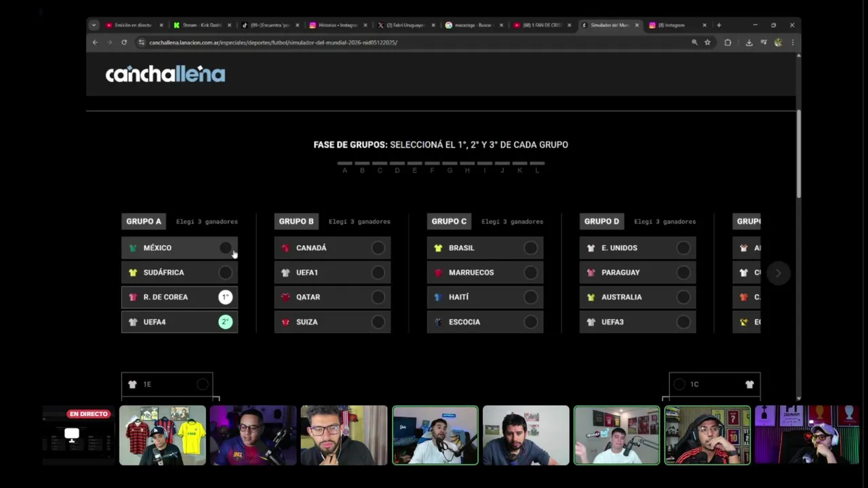The image size is (868, 488).
Task: Select Suiza circle in Grupo B
Action: tap(378, 322)
